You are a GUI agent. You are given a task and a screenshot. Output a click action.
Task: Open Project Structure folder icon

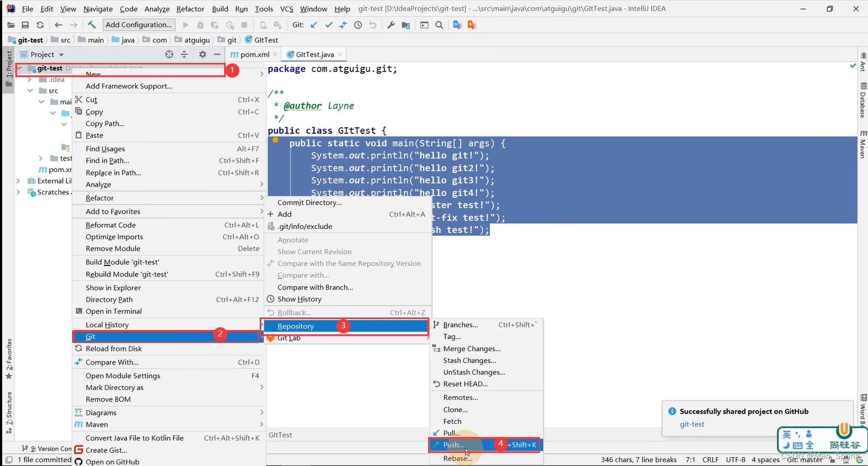[x=406, y=25]
